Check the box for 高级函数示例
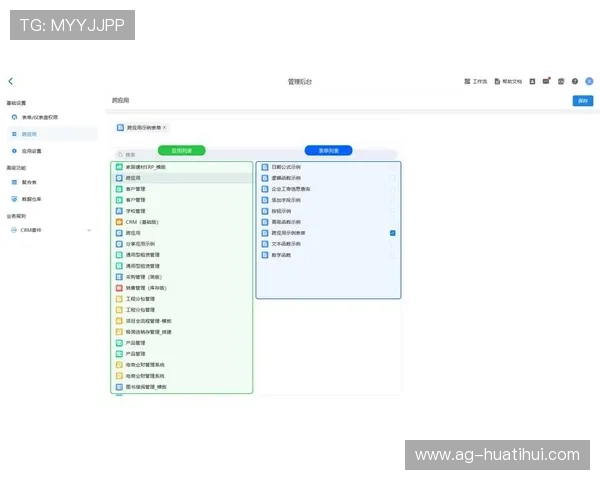 [393, 222]
